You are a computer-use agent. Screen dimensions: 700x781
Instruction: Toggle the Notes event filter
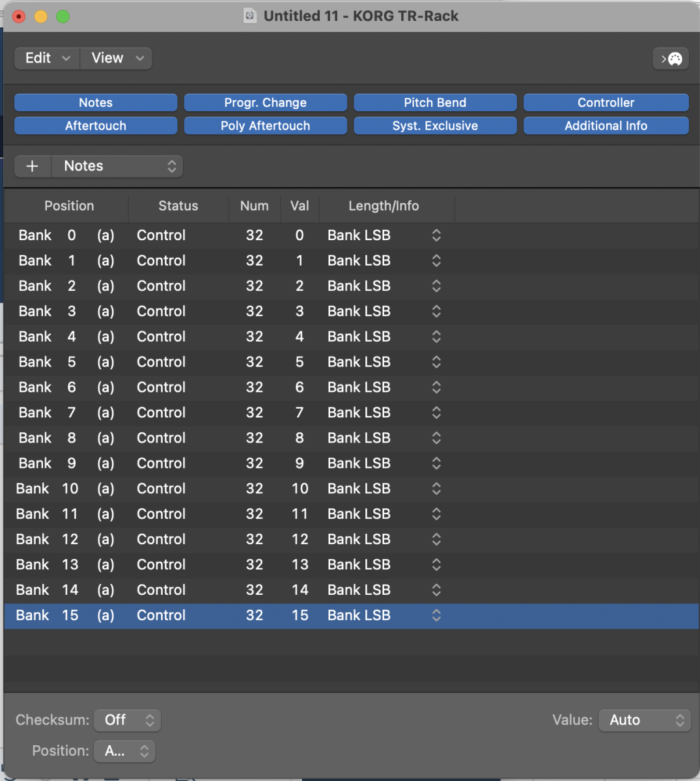click(96, 102)
